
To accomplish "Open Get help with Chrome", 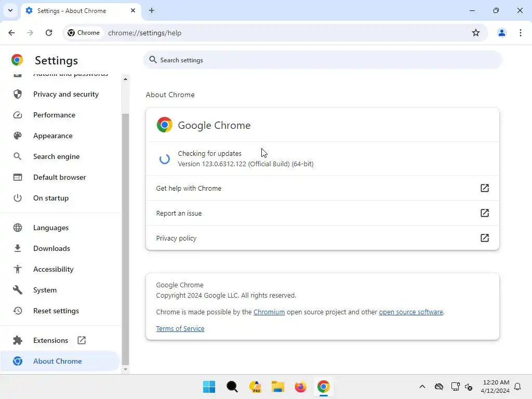I will click(322, 188).
